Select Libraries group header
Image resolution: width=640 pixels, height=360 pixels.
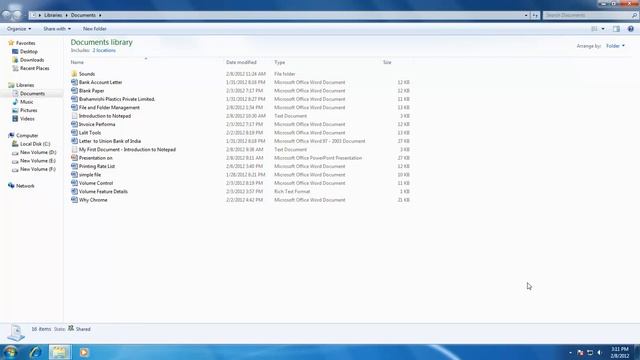(25, 85)
